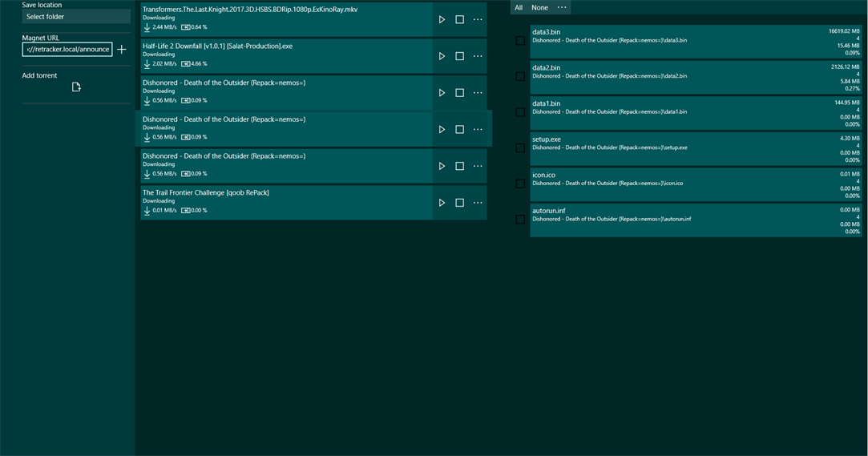This screenshot has height=456, width=868.
Task: Select the icon.ico file name
Action: click(x=543, y=175)
